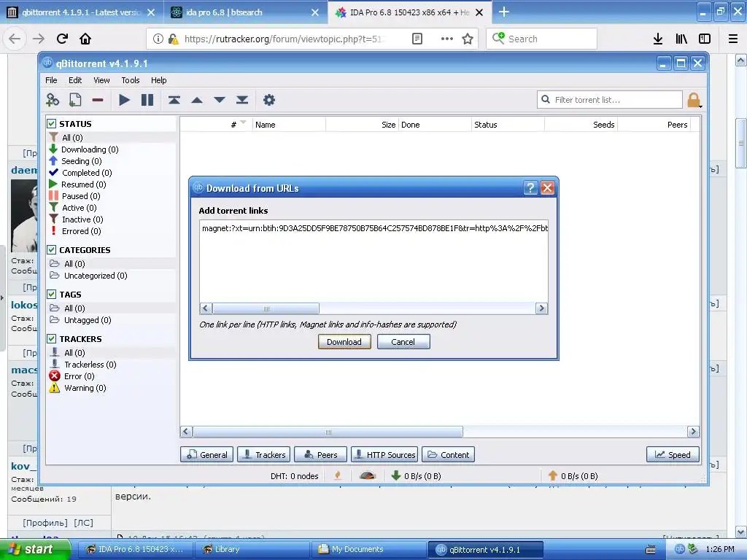Click the torrent links scrollbar right arrow

tap(541, 308)
